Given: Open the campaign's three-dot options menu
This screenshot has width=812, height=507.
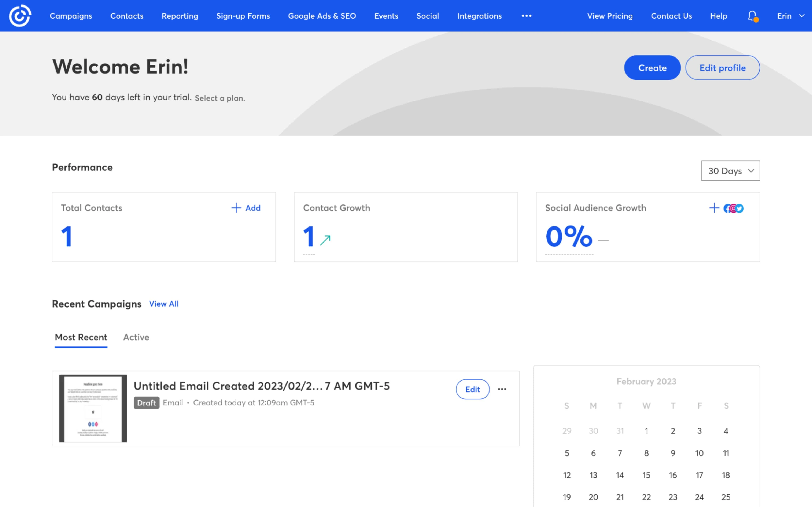Looking at the screenshot, I should pyautogui.click(x=502, y=389).
